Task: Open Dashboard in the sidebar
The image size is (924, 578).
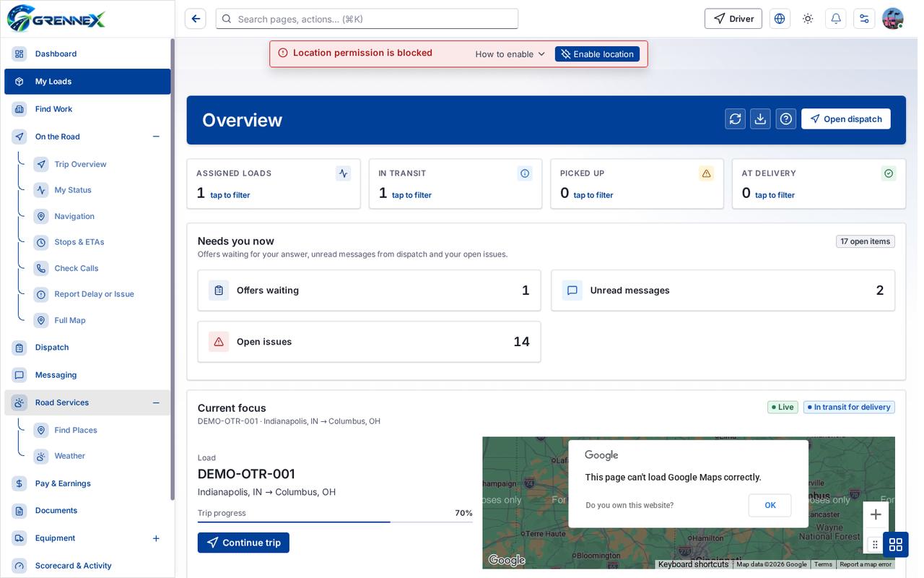Action: tap(87, 54)
